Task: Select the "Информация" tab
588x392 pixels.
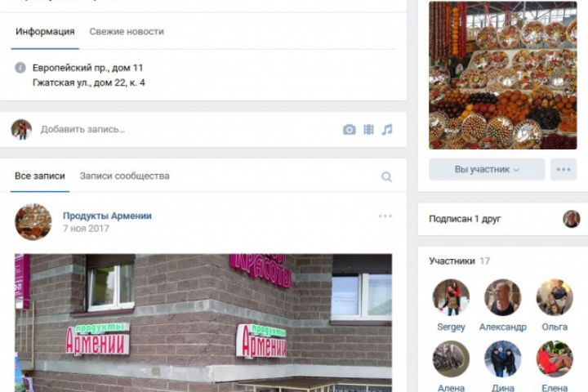Action: point(45,32)
